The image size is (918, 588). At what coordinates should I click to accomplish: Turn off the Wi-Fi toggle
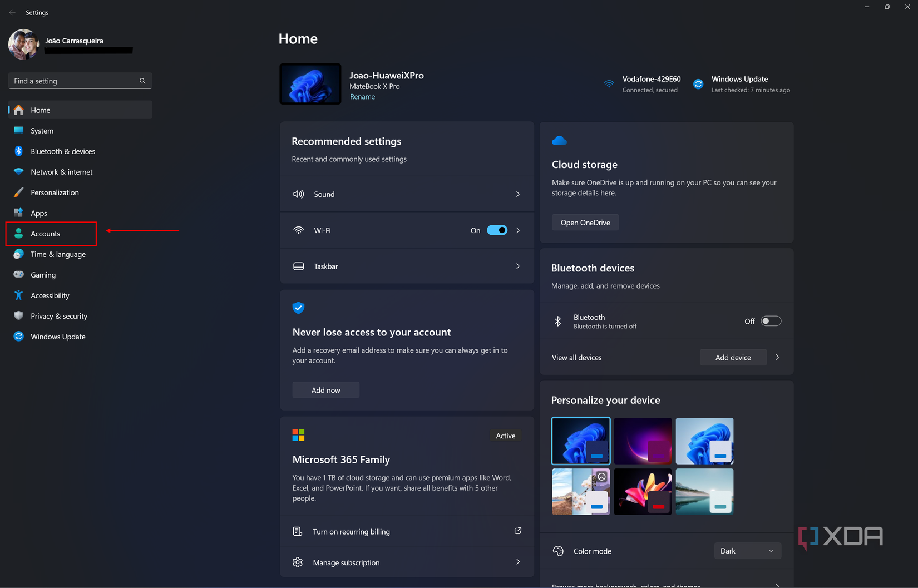497,230
